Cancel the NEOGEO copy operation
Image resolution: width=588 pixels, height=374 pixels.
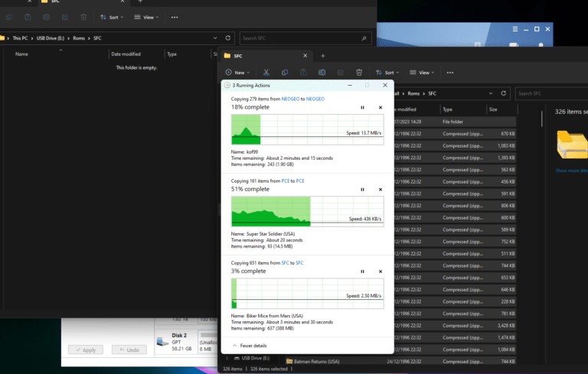click(x=380, y=108)
